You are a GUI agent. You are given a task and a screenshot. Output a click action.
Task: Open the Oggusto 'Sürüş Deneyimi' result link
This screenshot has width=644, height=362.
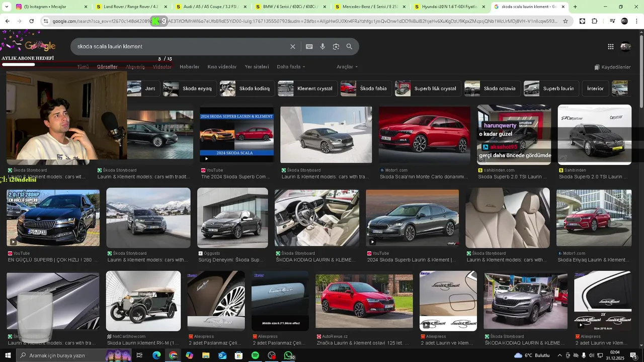[x=232, y=260]
